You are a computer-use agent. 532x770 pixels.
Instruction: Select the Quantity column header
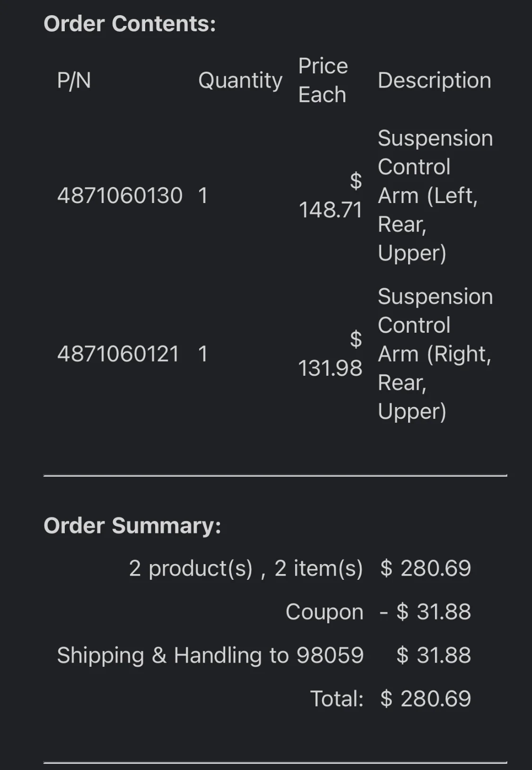point(240,80)
